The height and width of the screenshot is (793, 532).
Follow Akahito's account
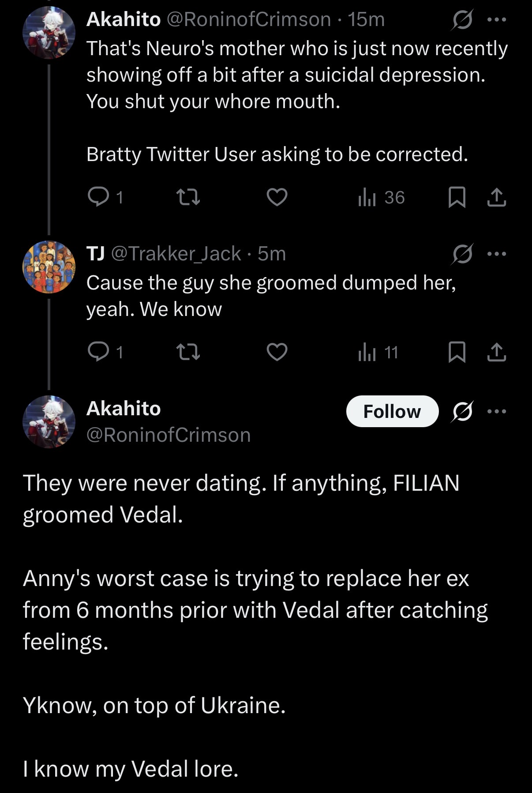click(392, 411)
